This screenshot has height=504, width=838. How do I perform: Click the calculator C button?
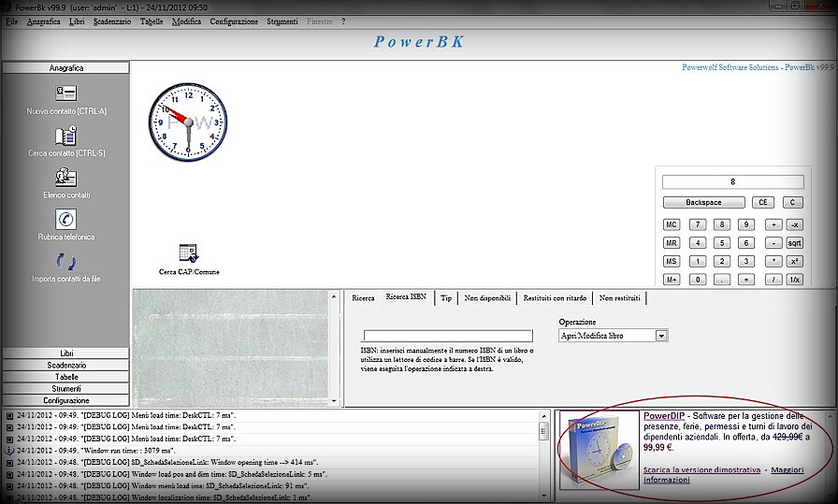(x=792, y=203)
